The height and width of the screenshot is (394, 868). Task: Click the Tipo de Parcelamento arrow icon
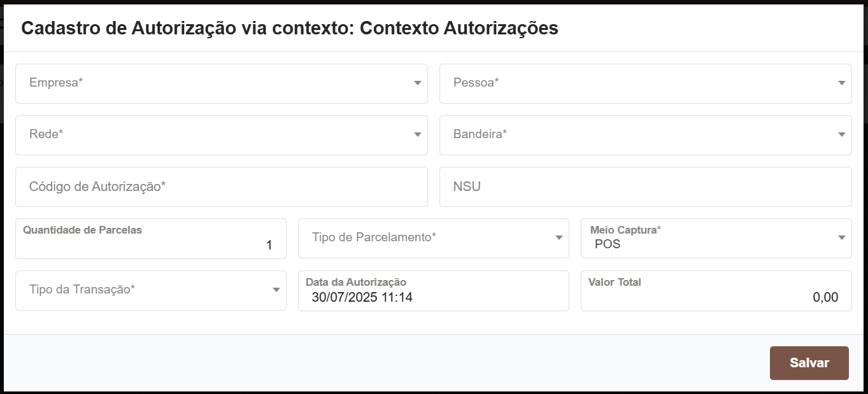pos(559,238)
